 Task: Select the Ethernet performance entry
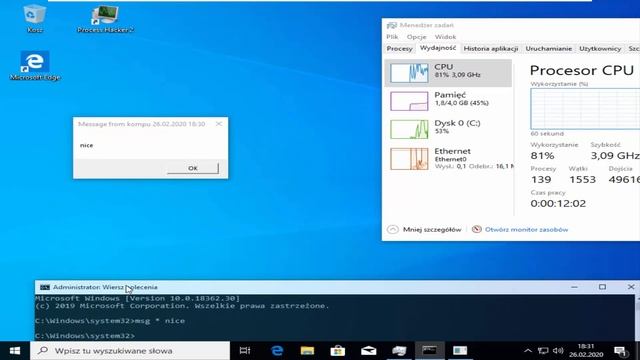coord(448,158)
